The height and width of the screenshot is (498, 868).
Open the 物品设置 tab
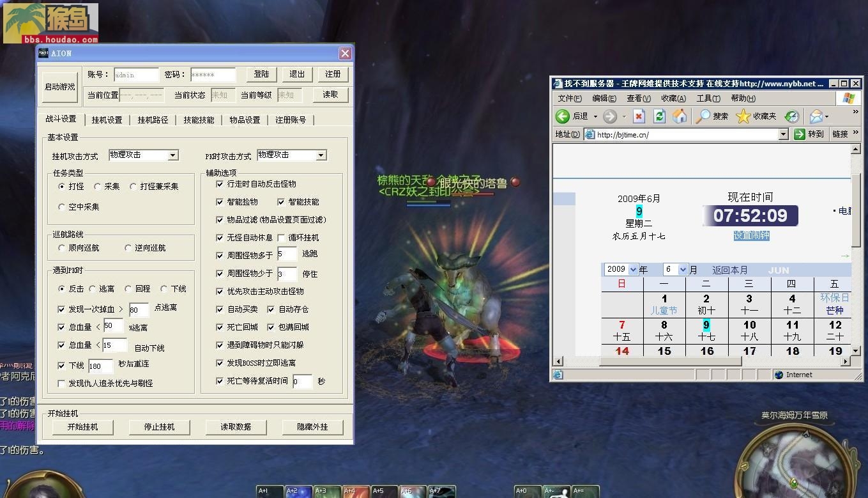(x=245, y=120)
